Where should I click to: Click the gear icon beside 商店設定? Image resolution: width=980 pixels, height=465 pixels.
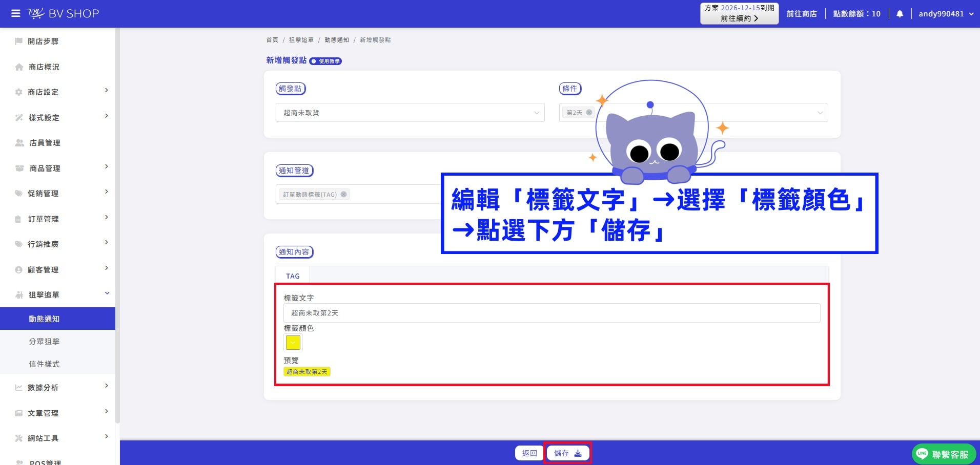19,92
